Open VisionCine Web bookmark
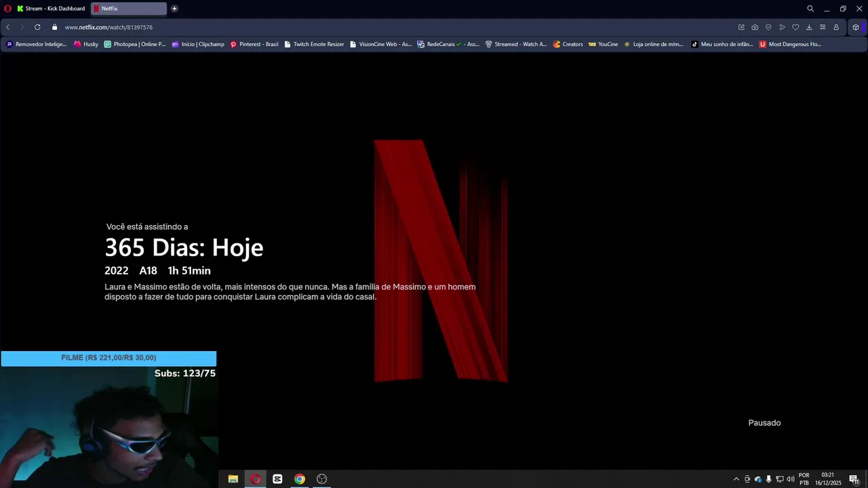 pos(380,44)
